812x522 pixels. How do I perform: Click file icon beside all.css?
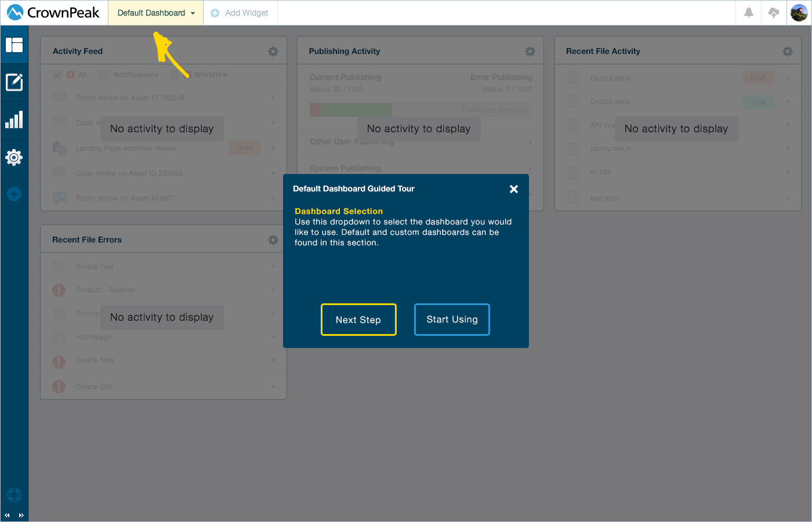pyautogui.click(x=574, y=172)
